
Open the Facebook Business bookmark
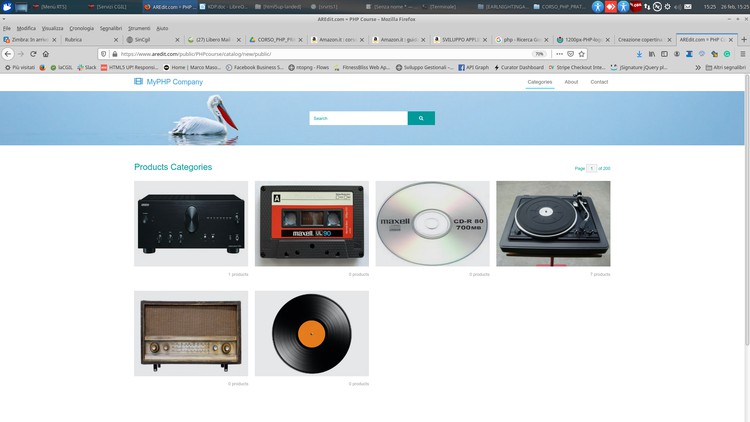[254, 67]
